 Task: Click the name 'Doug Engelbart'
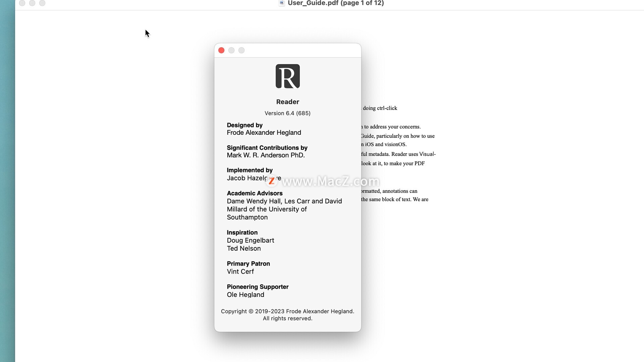(x=251, y=240)
